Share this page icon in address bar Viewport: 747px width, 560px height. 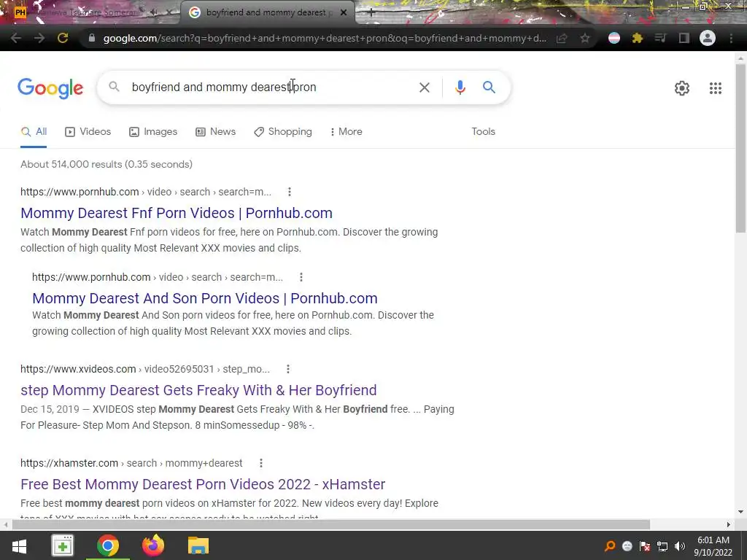pyautogui.click(x=562, y=38)
